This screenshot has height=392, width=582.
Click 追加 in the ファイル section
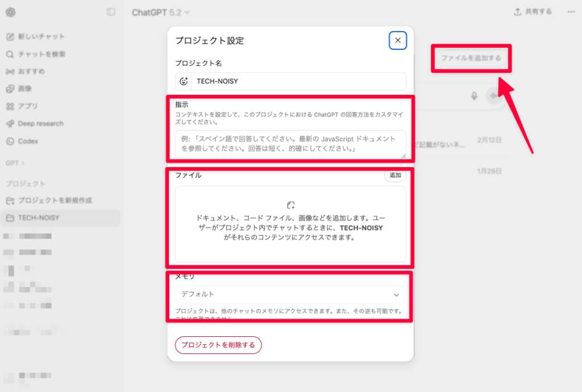click(394, 176)
